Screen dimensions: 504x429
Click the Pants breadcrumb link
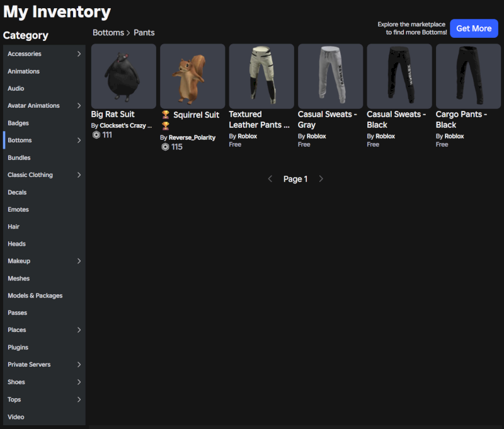[x=144, y=33]
